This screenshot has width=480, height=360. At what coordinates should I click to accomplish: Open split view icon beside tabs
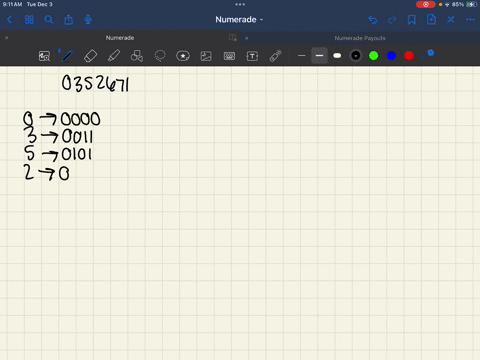tap(233, 38)
